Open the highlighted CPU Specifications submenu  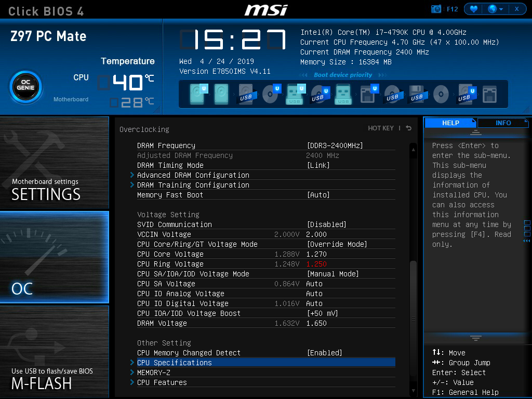point(266,363)
